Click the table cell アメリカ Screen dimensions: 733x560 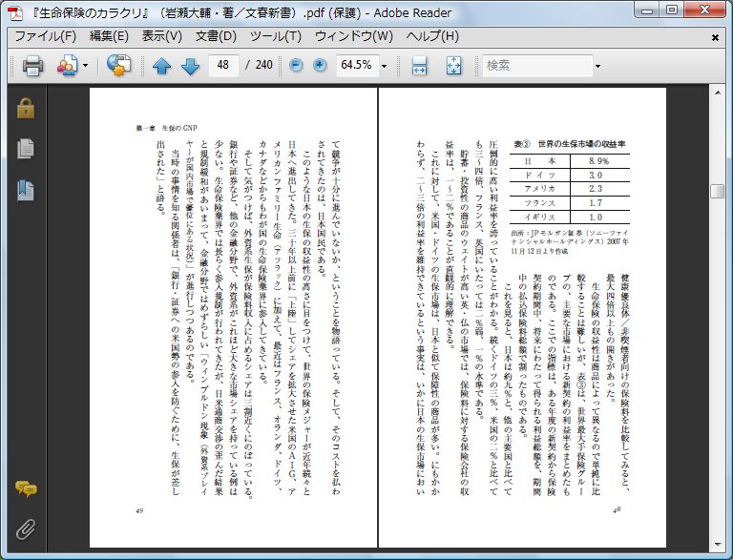[540, 189]
